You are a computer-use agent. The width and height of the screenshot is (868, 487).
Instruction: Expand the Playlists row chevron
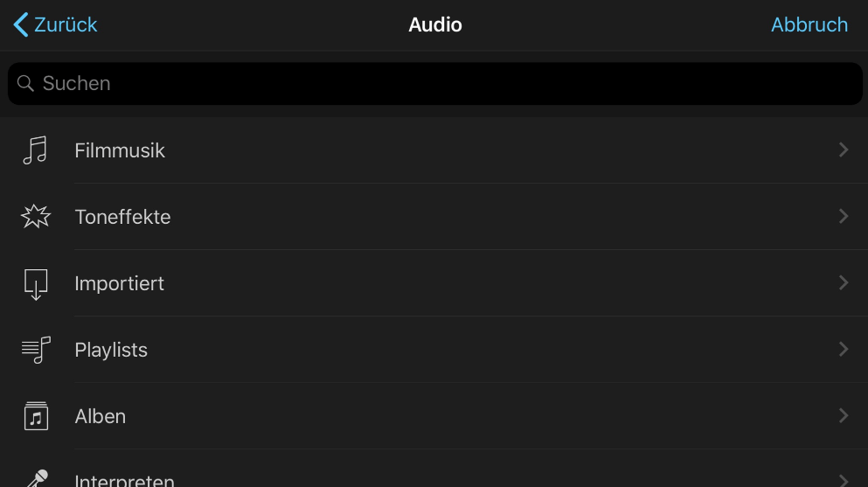tap(844, 350)
